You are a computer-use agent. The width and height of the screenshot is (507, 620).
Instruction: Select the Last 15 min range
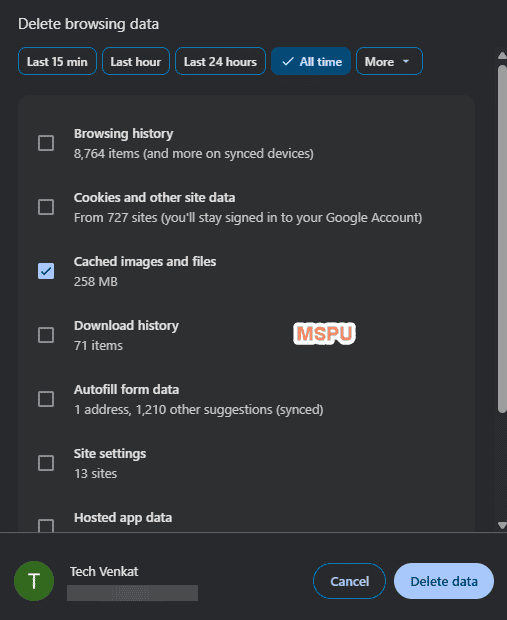(57, 61)
